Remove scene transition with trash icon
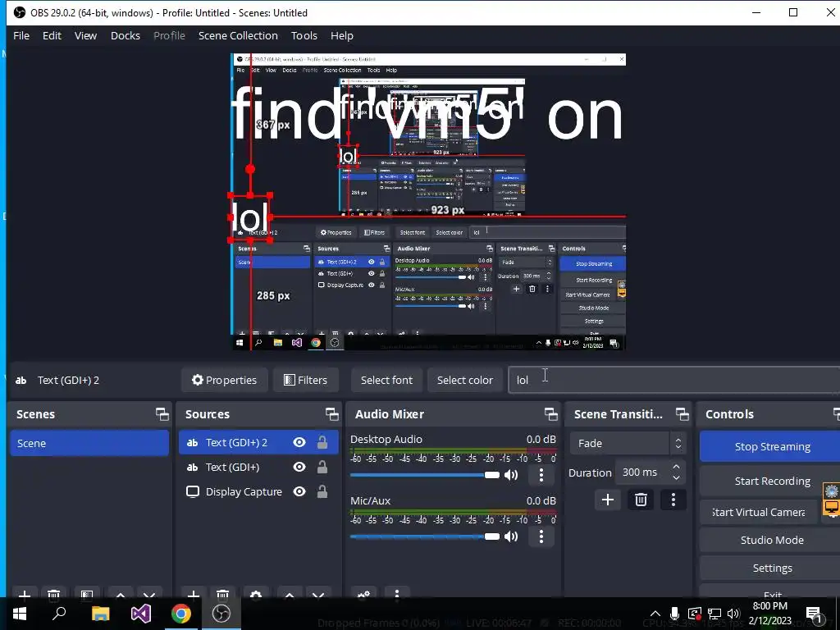 (641, 500)
